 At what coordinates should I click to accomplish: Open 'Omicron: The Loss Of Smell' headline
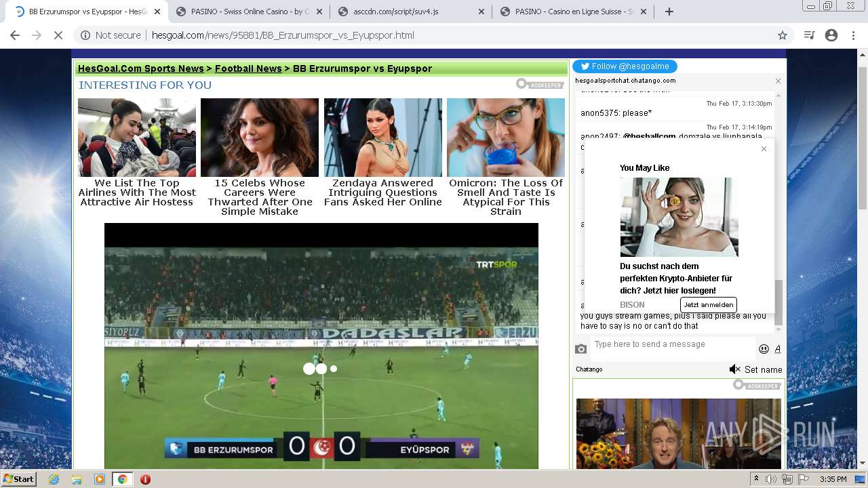506,197
